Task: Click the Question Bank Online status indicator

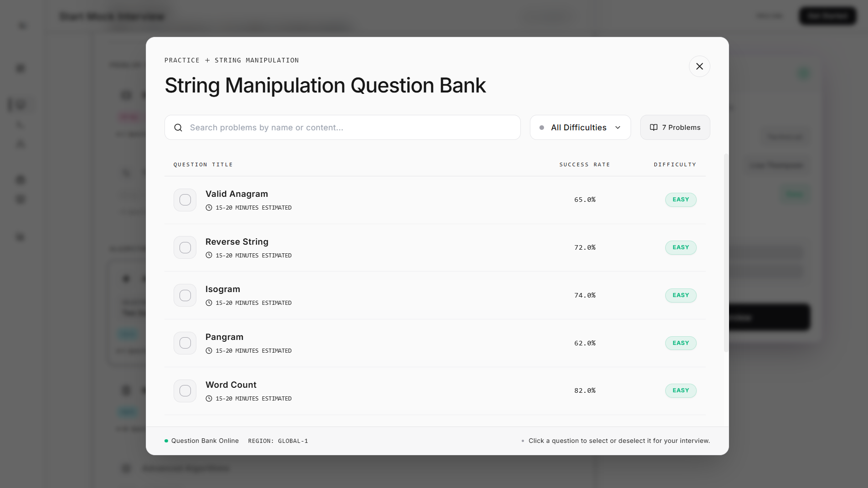Action: (x=201, y=441)
